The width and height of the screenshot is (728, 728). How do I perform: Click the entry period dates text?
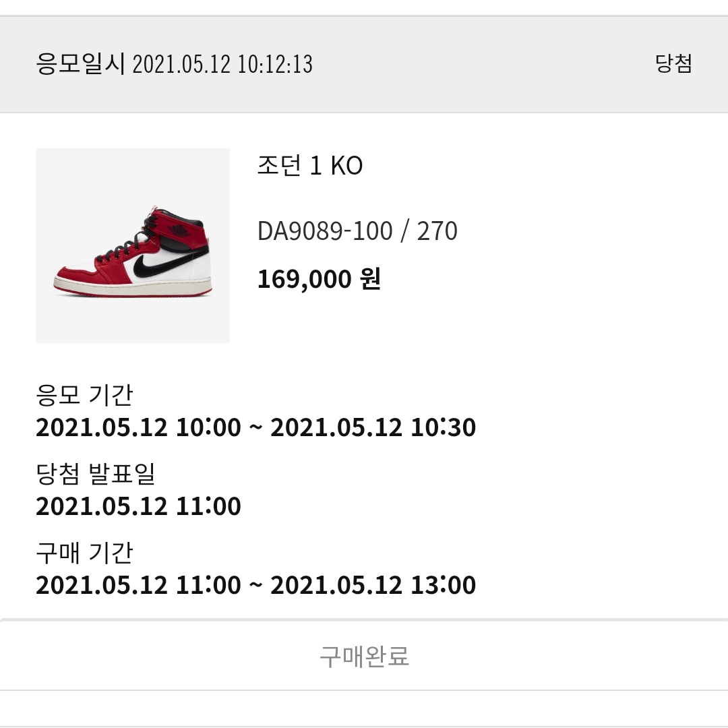tap(256, 427)
